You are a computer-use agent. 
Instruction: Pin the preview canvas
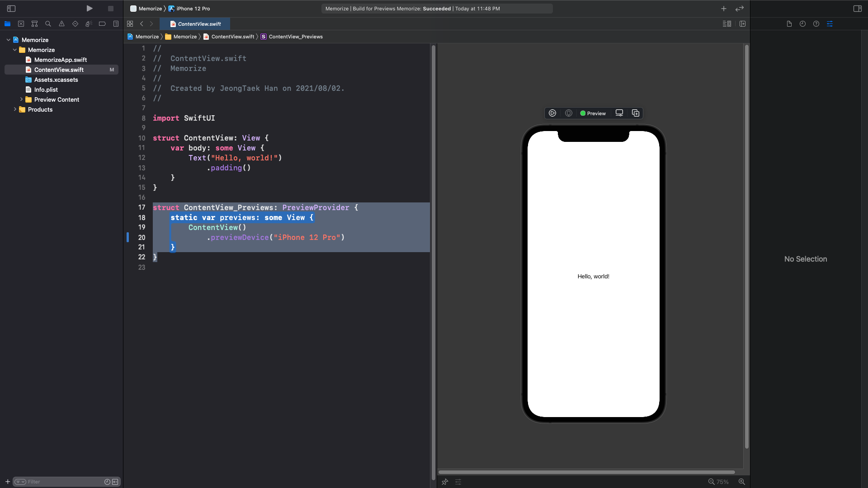click(445, 482)
